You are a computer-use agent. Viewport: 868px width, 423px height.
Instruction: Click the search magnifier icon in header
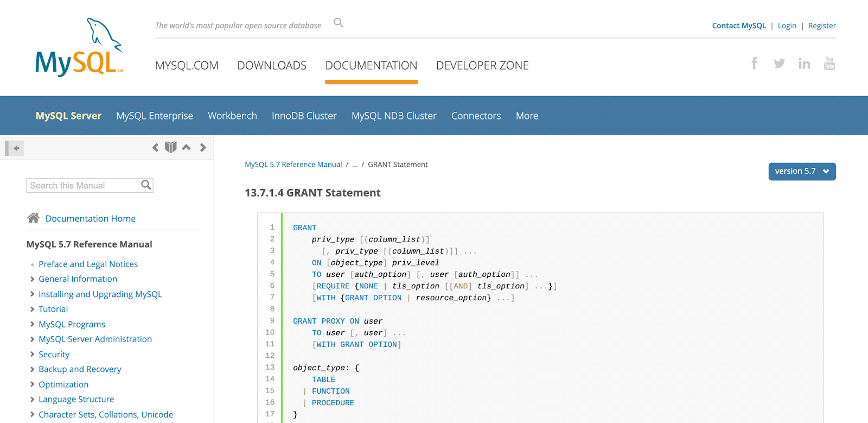coord(339,23)
